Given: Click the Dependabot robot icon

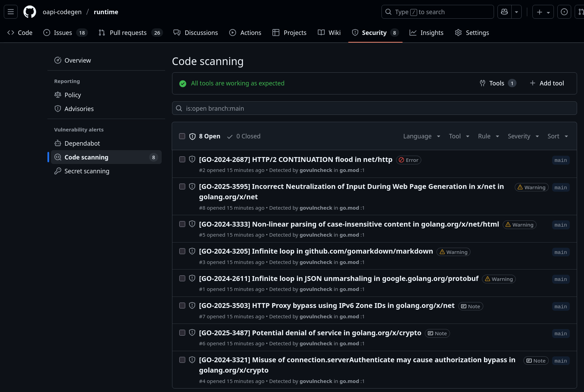Looking at the screenshot, I should pos(58,143).
